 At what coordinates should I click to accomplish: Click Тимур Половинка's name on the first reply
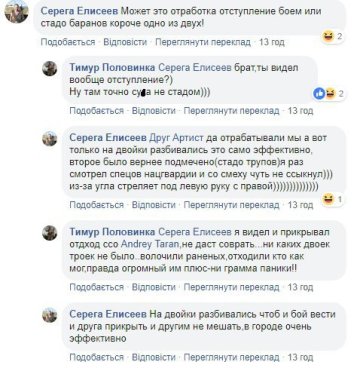[x=112, y=67]
